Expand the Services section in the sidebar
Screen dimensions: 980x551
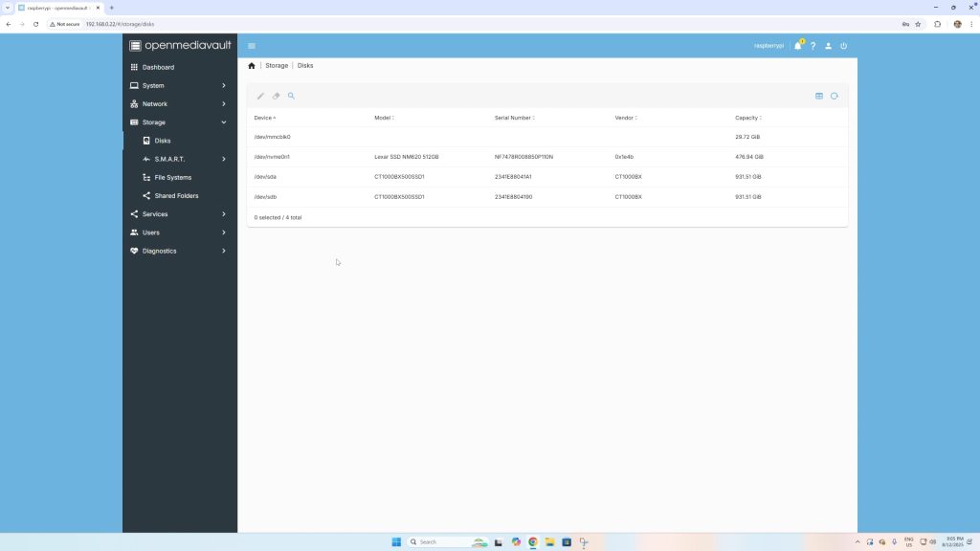tap(178, 213)
